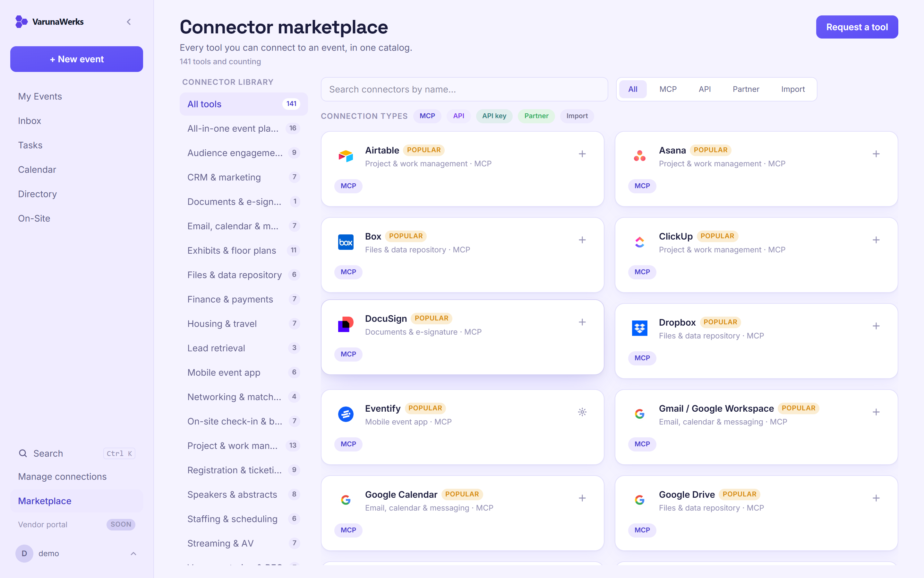Select Lead retrieval category
The height and width of the screenshot is (578, 924).
click(244, 348)
